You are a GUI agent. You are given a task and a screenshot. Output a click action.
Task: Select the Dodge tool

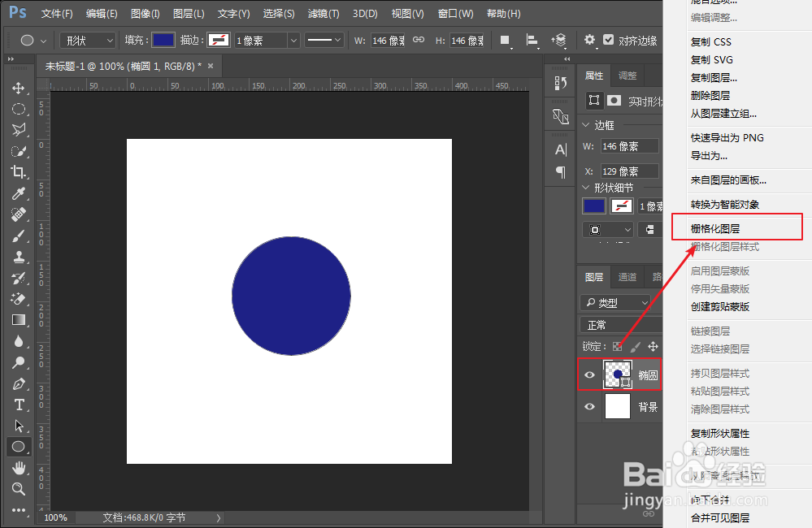19,362
